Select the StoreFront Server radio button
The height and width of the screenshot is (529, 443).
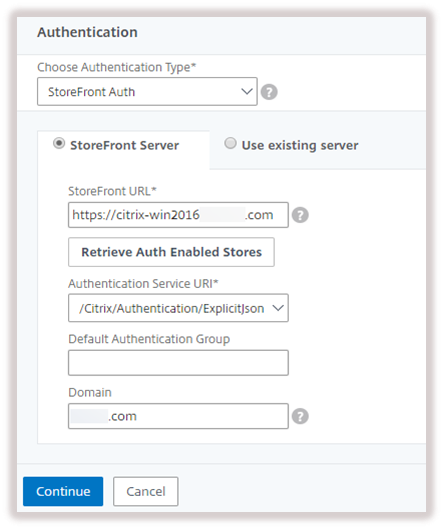[59, 144]
